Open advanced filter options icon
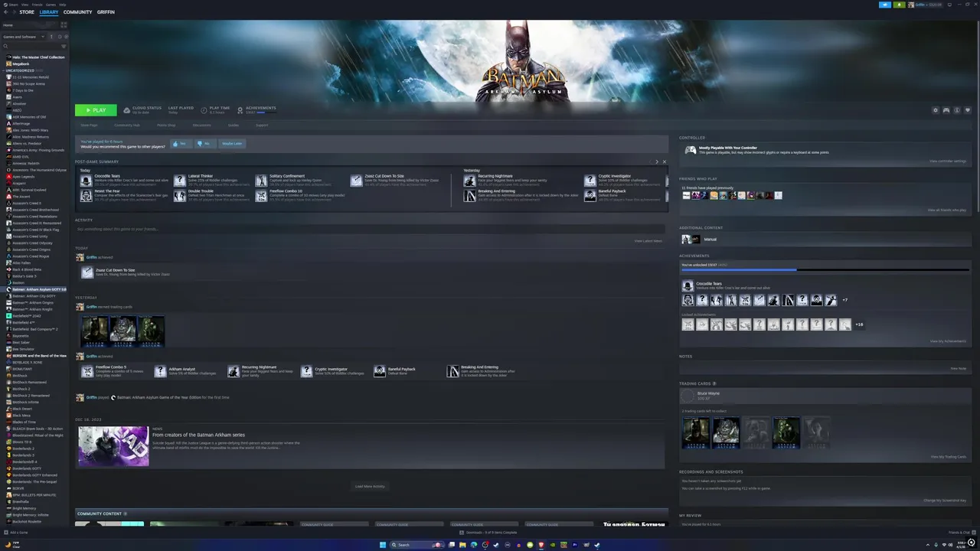 point(64,46)
